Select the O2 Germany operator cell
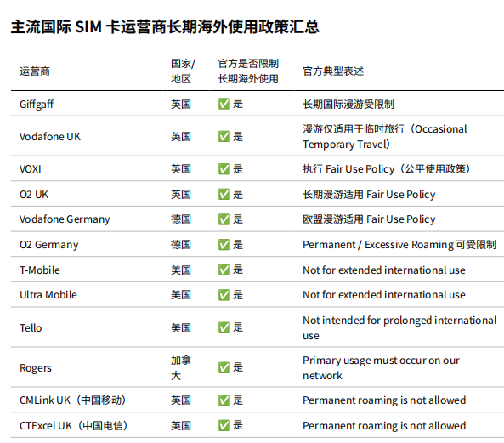This screenshot has width=504, height=443. pos(48,245)
